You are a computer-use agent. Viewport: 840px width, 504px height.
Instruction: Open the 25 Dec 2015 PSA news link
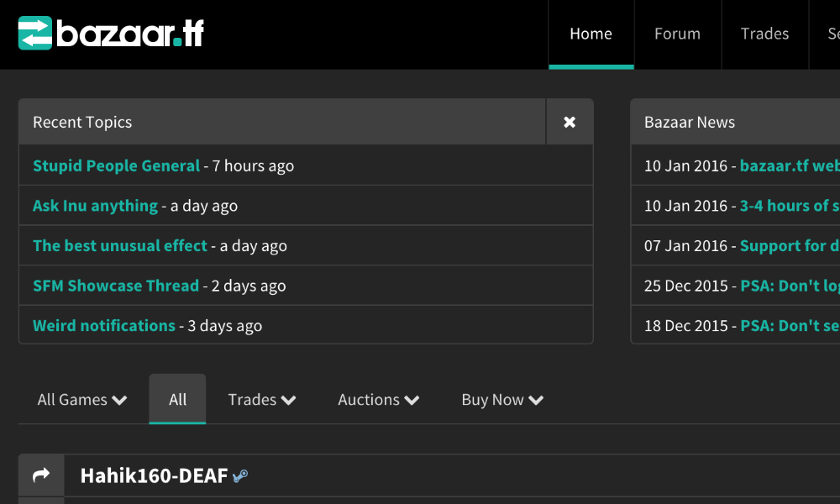pos(790,286)
